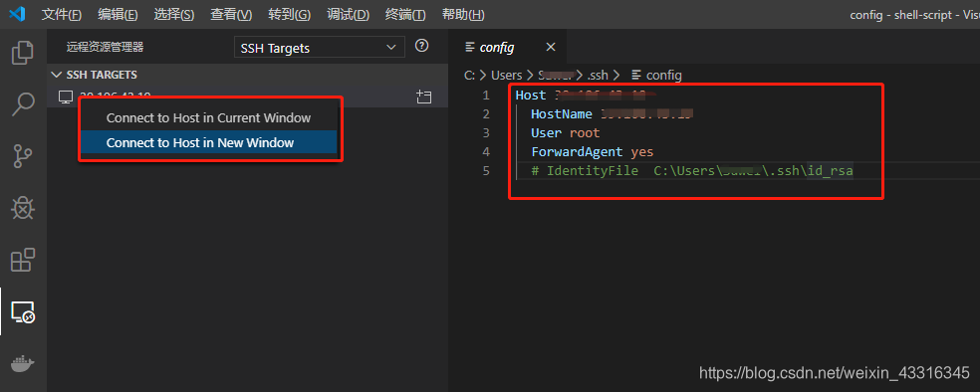This screenshot has width=980, height=392.
Task: Open Source Control view in activity bar
Action: click(23, 156)
